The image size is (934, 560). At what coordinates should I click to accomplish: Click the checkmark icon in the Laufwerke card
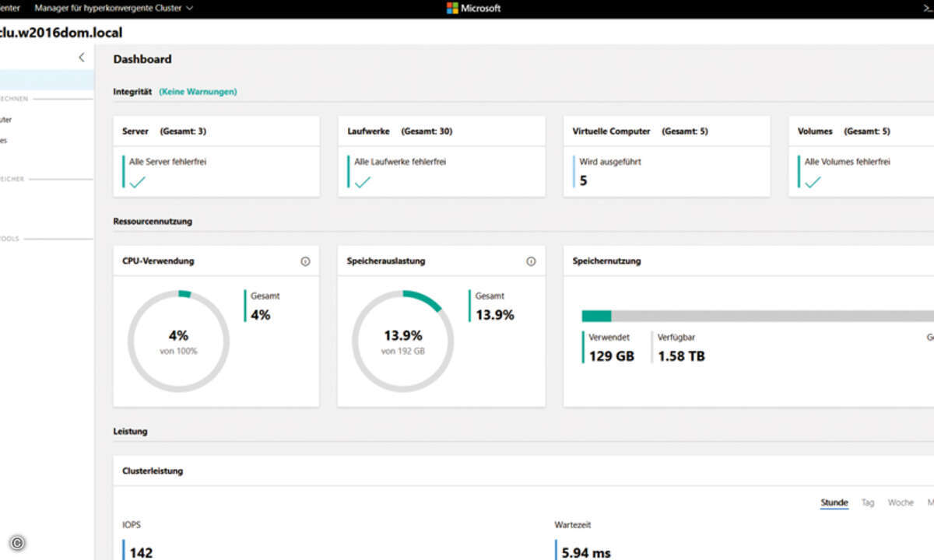coord(362,182)
